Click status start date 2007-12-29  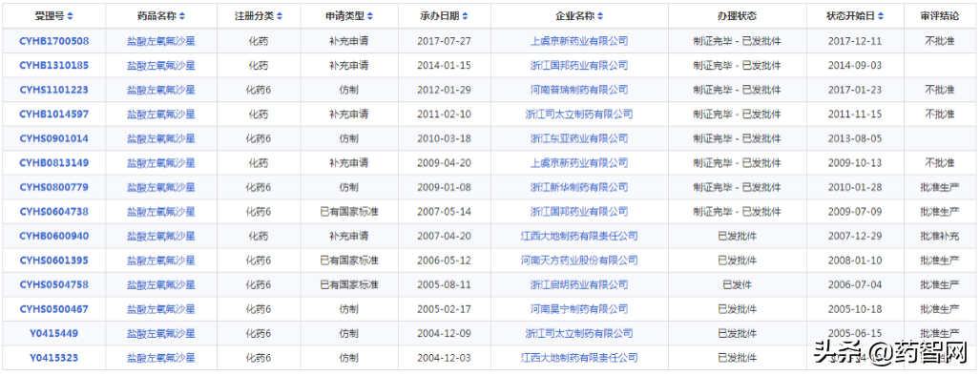855,236
